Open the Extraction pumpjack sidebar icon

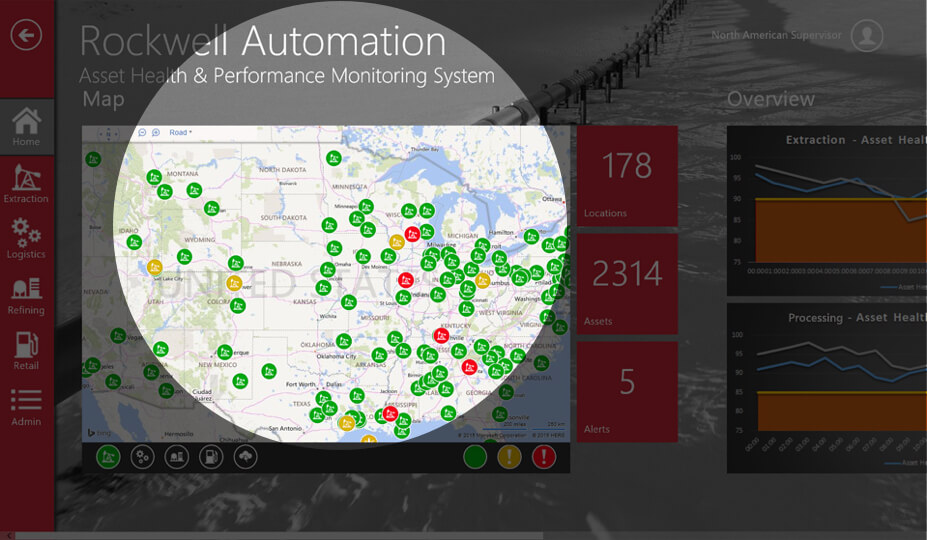(x=26, y=183)
